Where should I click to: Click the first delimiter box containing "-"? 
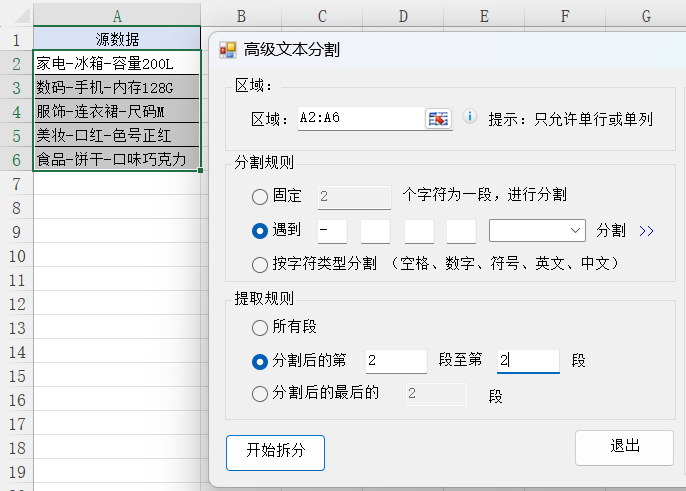(x=332, y=231)
